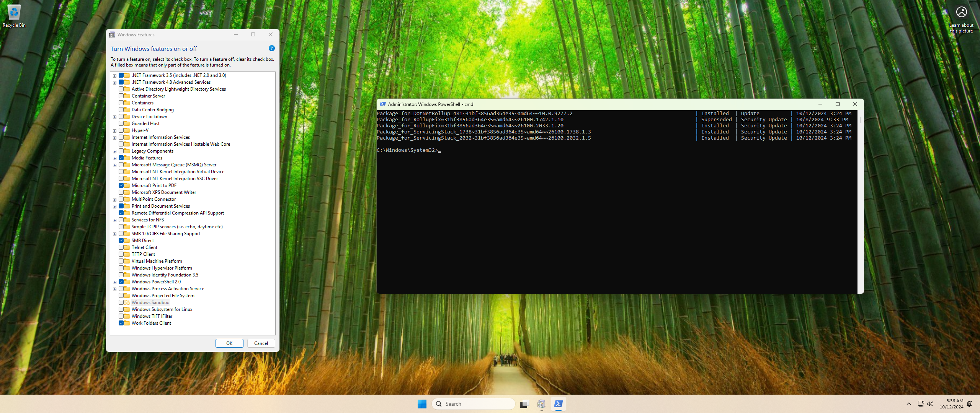Select the TFTP Client feature label

[143, 254]
